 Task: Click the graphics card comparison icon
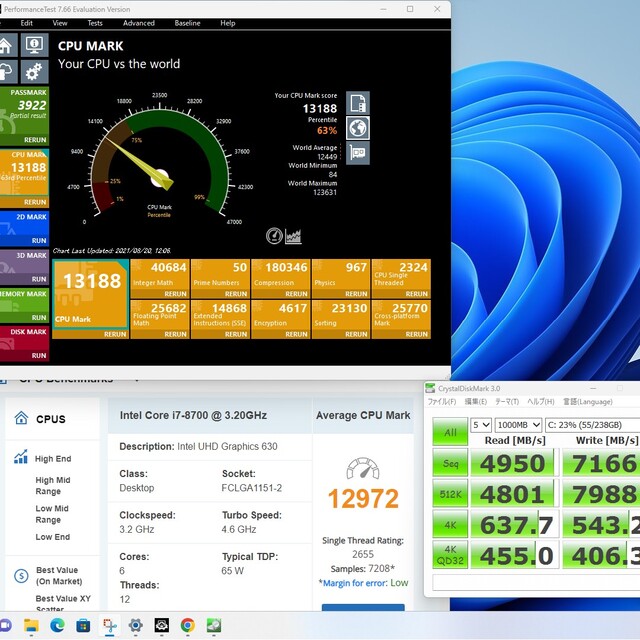pyautogui.click(x=358, y=153)
